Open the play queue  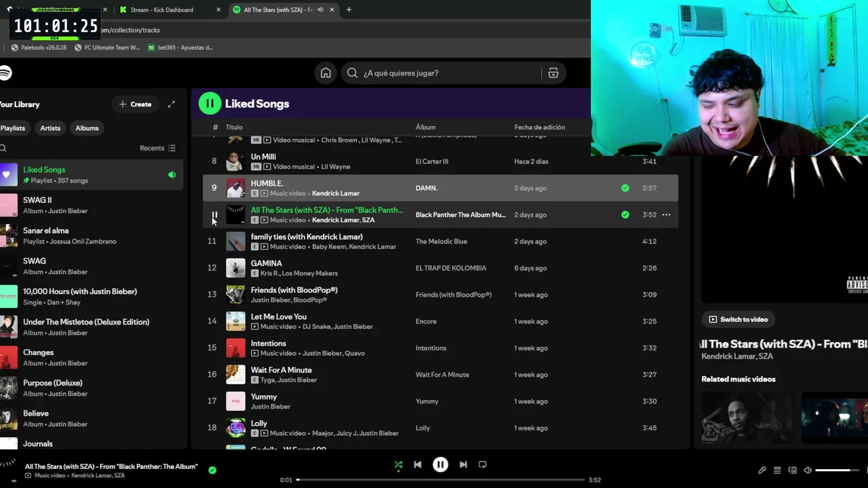[777, 470]
